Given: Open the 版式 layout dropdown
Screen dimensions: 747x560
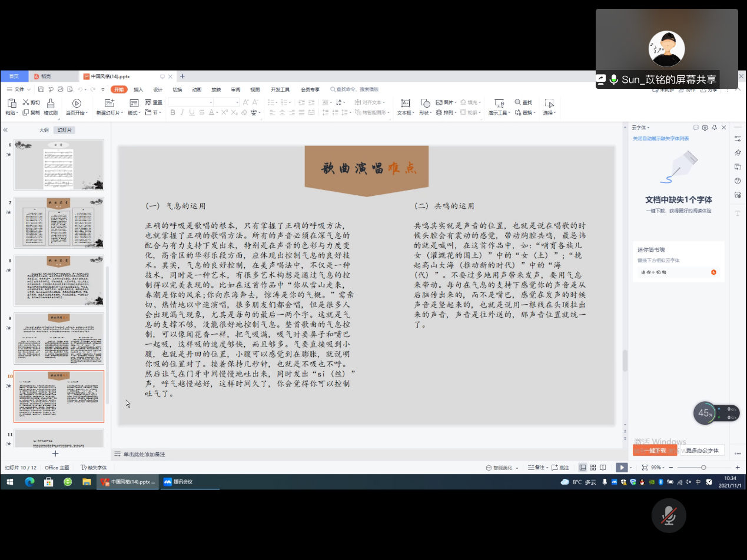Looking at the screenshot, I should click(134, 113).
